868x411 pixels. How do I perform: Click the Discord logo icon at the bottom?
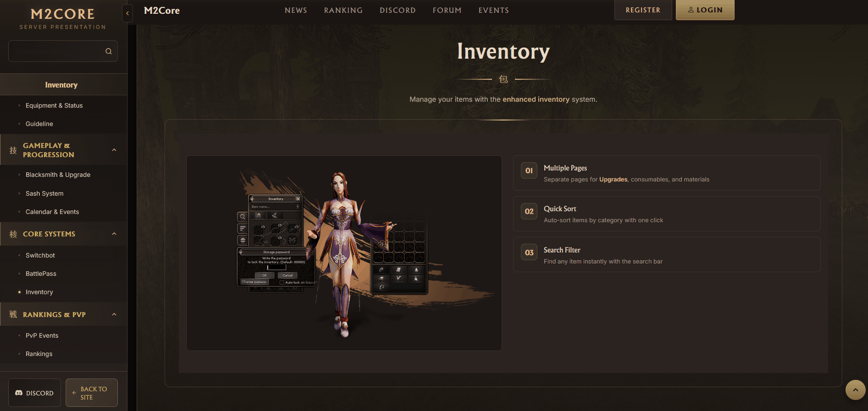tap(19, 393)
